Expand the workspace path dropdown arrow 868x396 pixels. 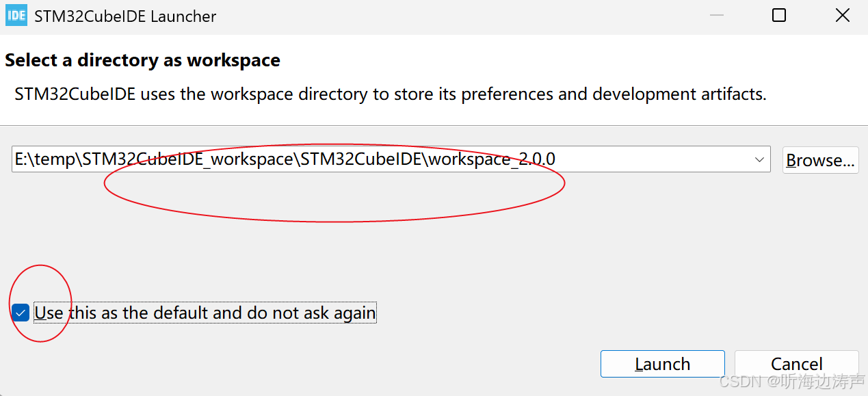[759, 159]
